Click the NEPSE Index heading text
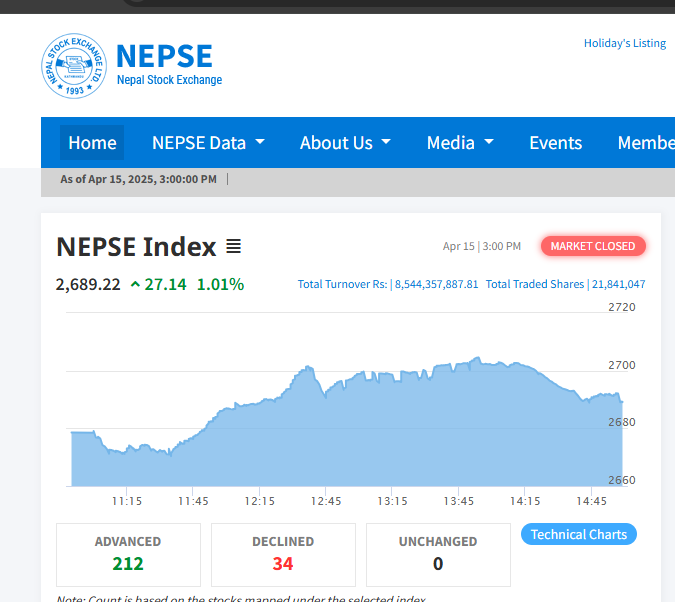Screen dimensions: 675x602 click(x=136, y=246)
